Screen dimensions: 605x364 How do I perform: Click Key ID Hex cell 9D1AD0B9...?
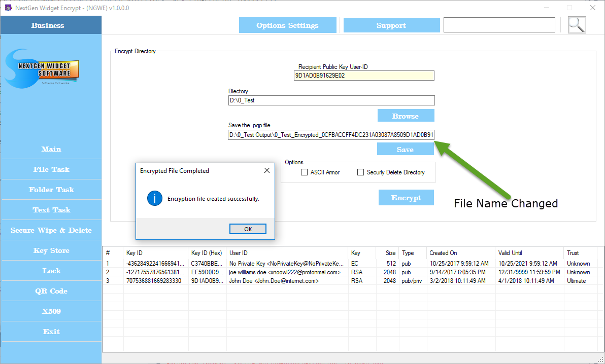tap(207, 281)
